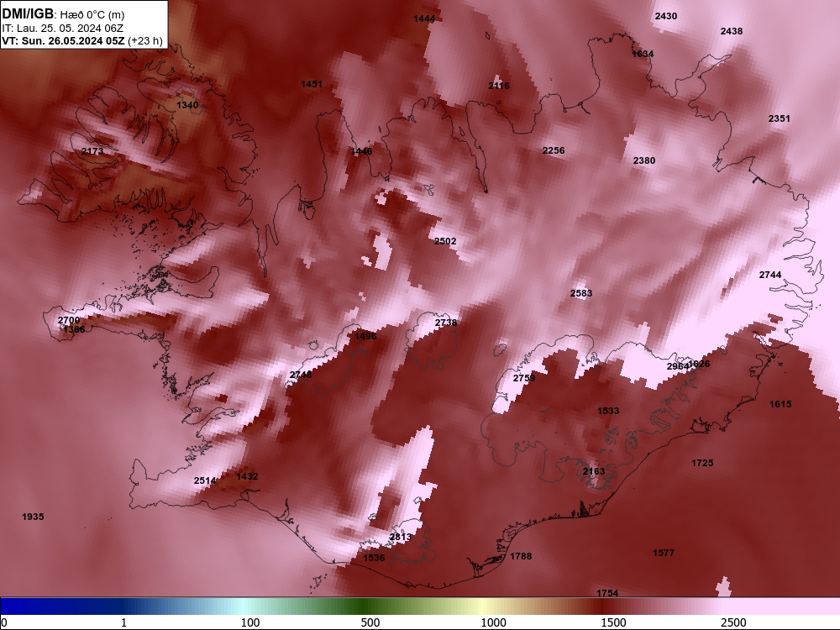Select the 2351 map value
This screenshot has height=630, width=840.
(779, 118)
